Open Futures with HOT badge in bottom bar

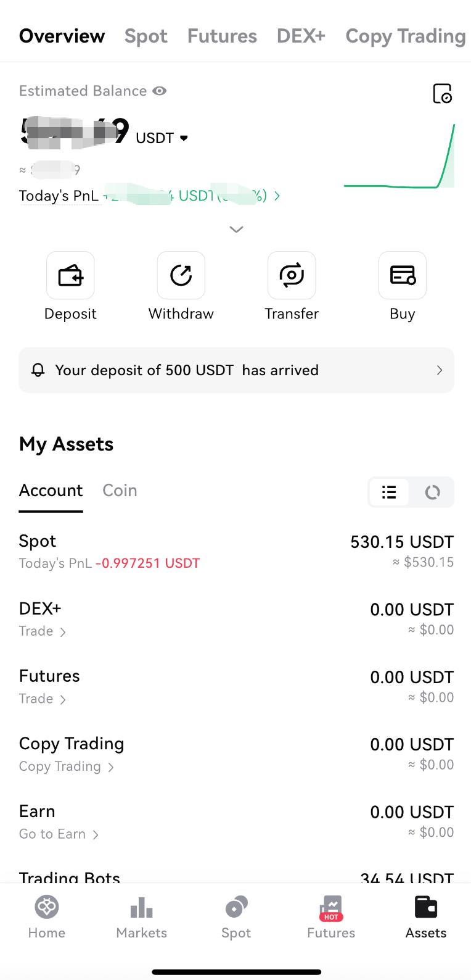coord(331,917)
